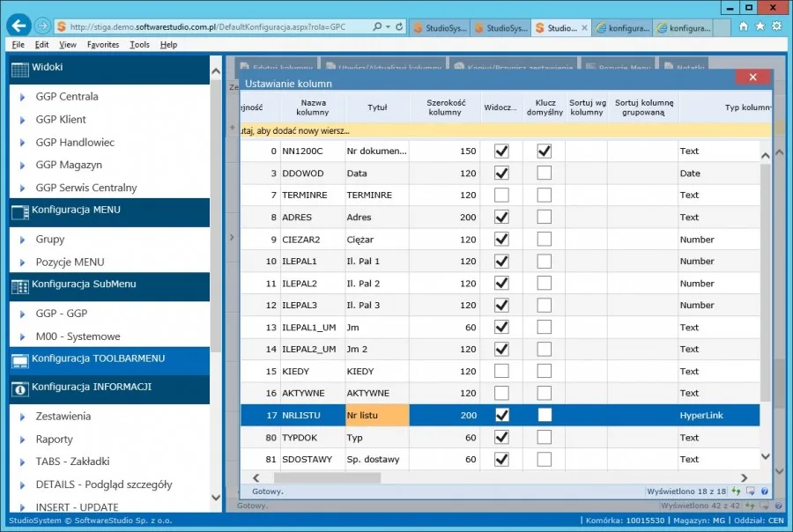The height and width of the screenshot is (532, 793).
Task: Click the browser Forward arrow button
Action: pyautogui.click(x=42, y=26)
